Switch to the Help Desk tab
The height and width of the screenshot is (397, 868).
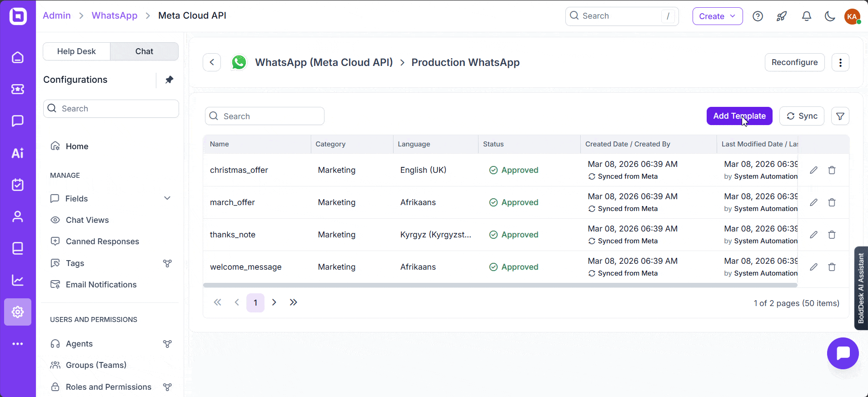[76, 51]
